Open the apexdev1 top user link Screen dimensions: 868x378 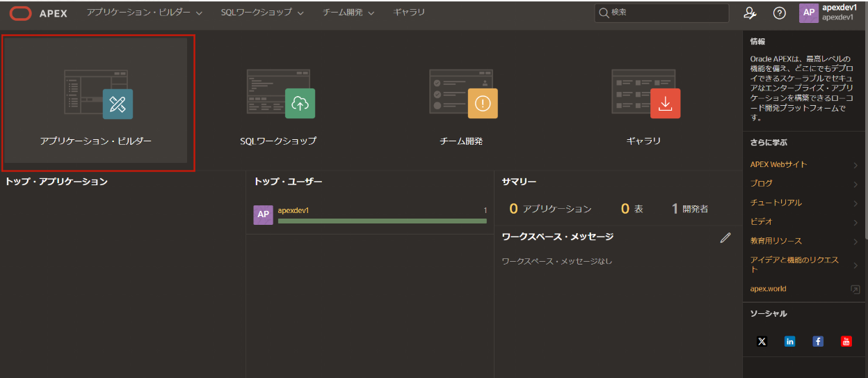293,210
